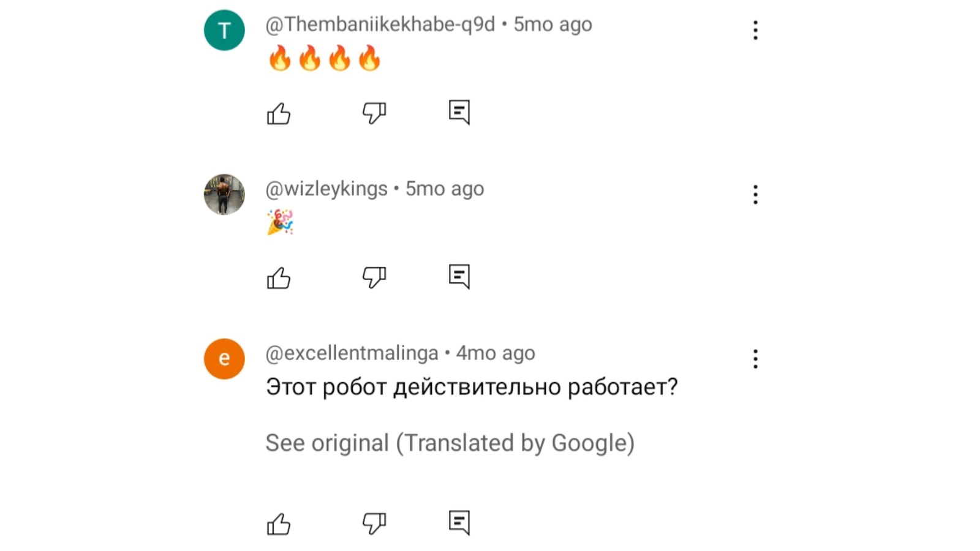Reply to @wizleykings' comment
This screenshot has height=551, width=980.
[459, 277]
